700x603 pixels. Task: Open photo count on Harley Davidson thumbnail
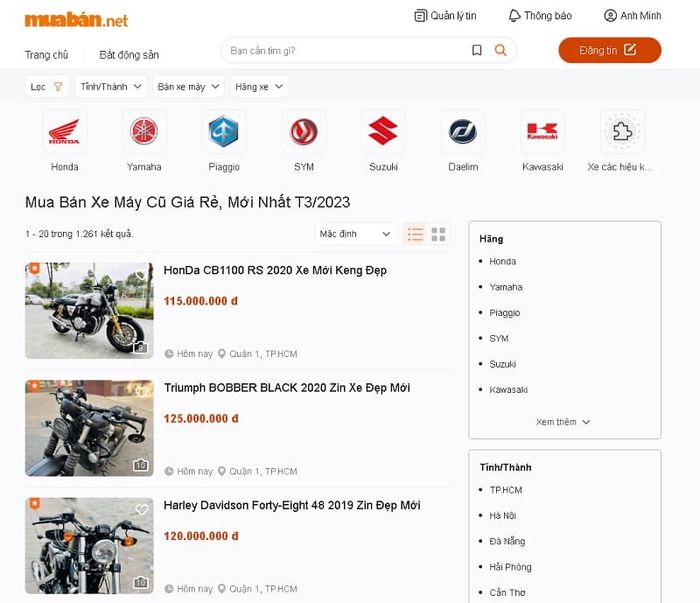[x=141, y=582]
